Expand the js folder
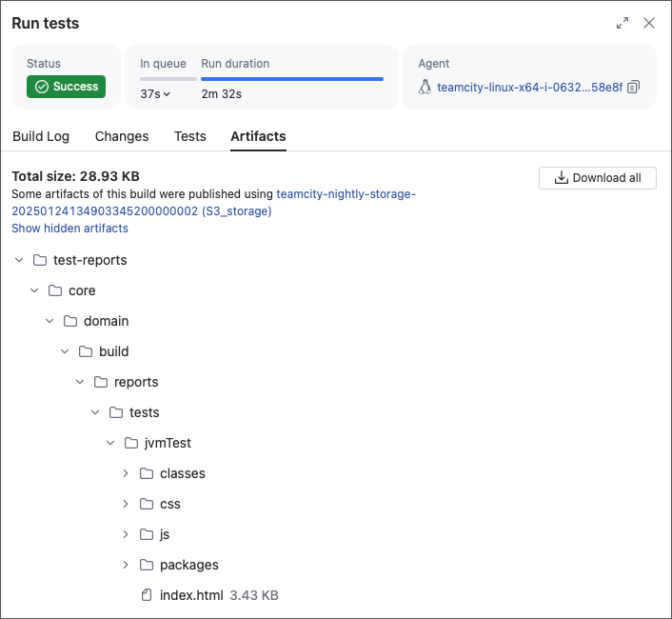This screenshot has height=619, width=672. [126, 534]
